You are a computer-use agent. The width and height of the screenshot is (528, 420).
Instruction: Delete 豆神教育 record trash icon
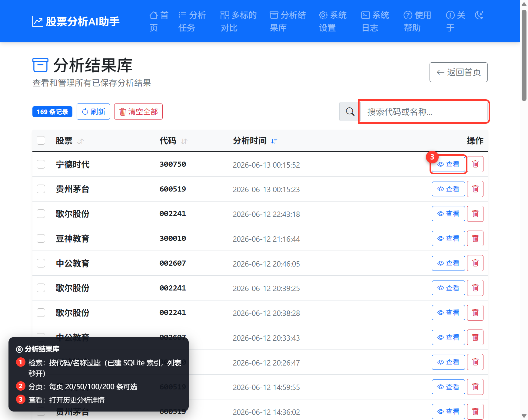point(475,238)
